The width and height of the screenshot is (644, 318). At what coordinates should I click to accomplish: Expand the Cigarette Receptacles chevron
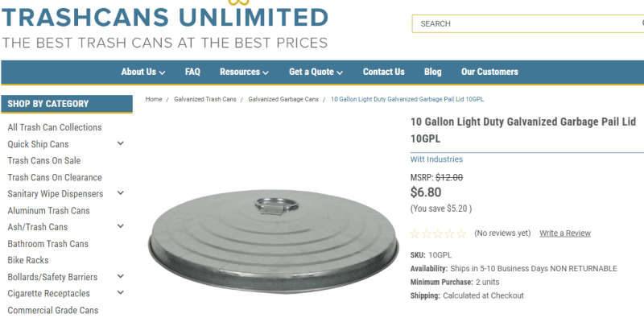click(120, 292)
